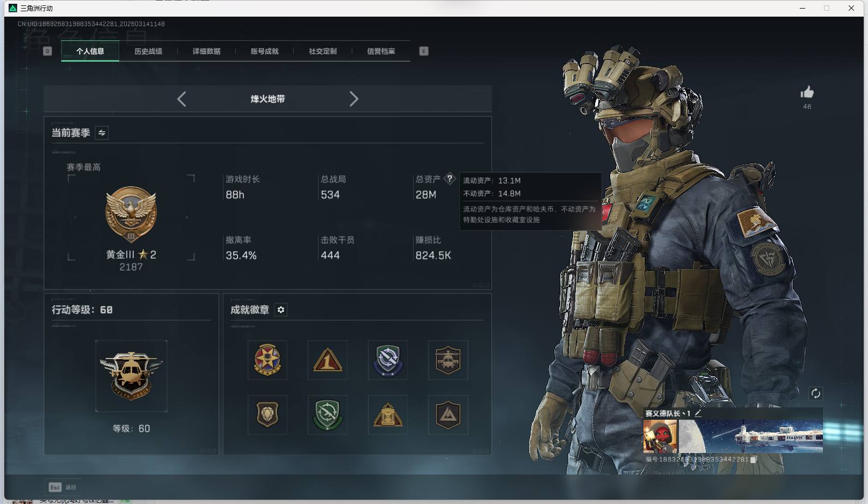Click the 烽火地带 mode title
Image resolution: width=868 pixels, height=504 pixels.
click(x=267, y=99)
